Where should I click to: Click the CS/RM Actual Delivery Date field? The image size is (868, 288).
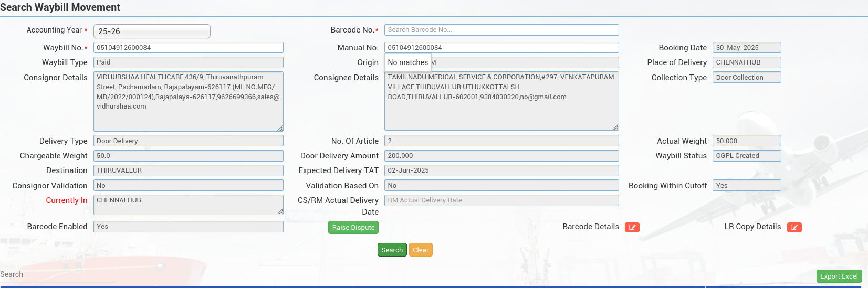[501, 200]
